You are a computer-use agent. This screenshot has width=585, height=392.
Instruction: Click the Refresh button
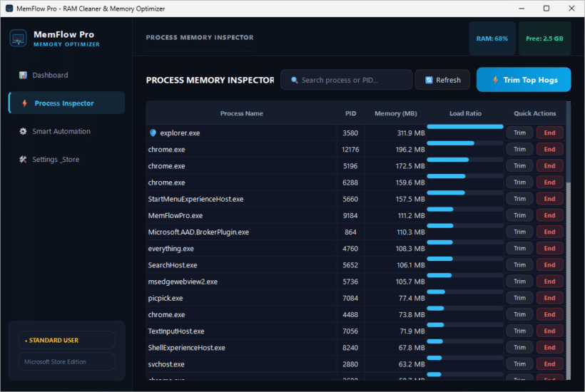click(442, 80)
